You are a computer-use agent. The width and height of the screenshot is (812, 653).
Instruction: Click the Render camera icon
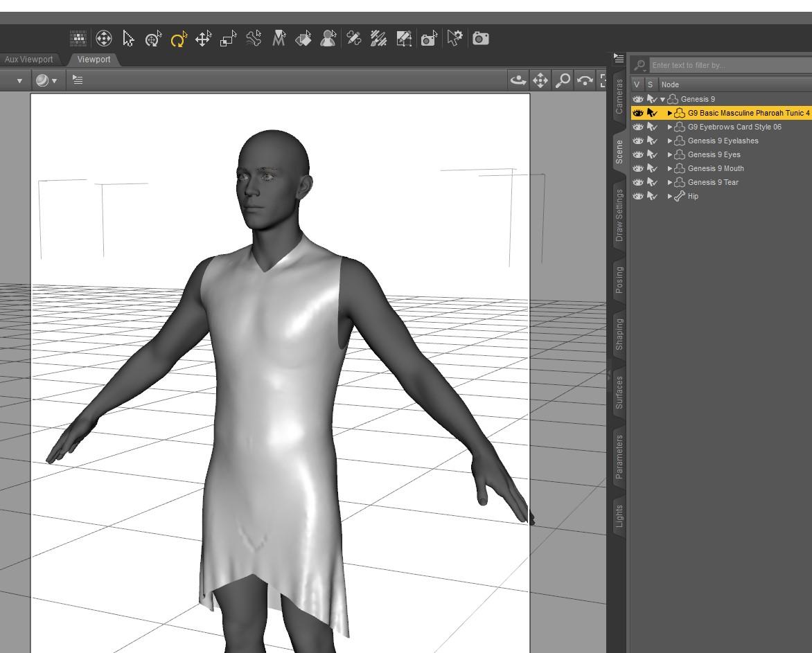click(480, 39)
